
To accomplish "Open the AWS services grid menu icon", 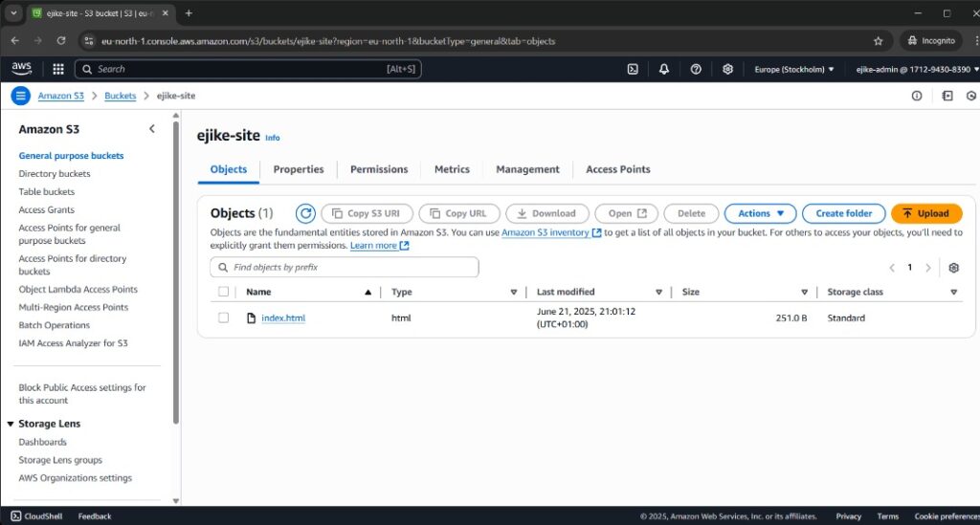I will [x=57, y=69].
